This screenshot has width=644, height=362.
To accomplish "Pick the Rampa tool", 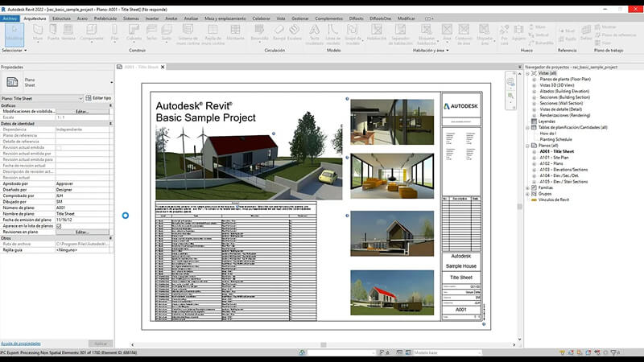I will click(279, 33).
